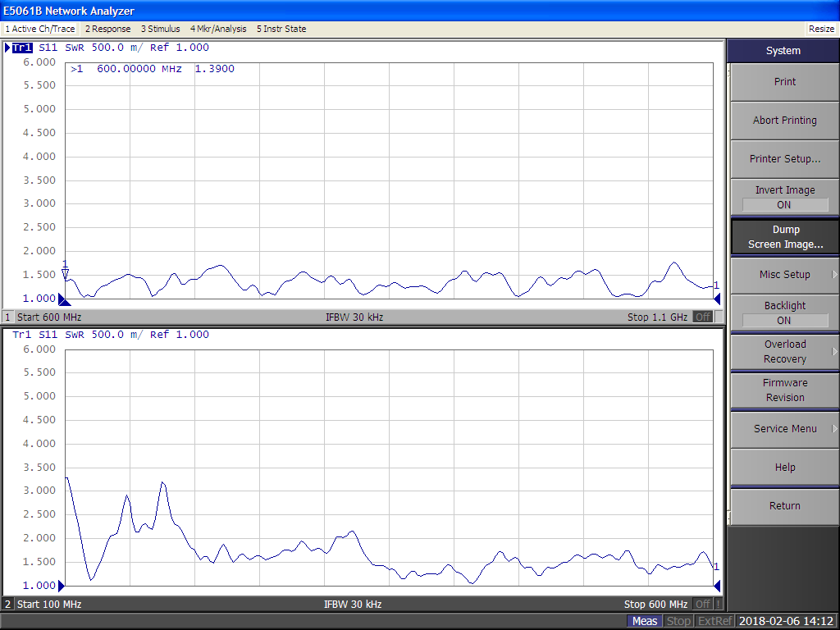Click the Return softkey
The image size is (840, 630).
click(784, 506)
